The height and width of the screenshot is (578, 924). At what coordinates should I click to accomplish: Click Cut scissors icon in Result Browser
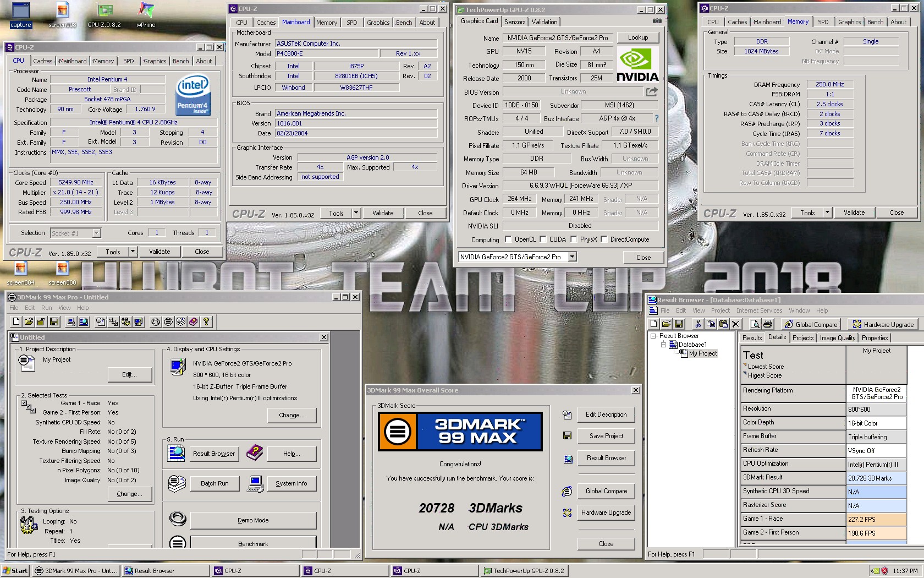[x=698, y=324]
